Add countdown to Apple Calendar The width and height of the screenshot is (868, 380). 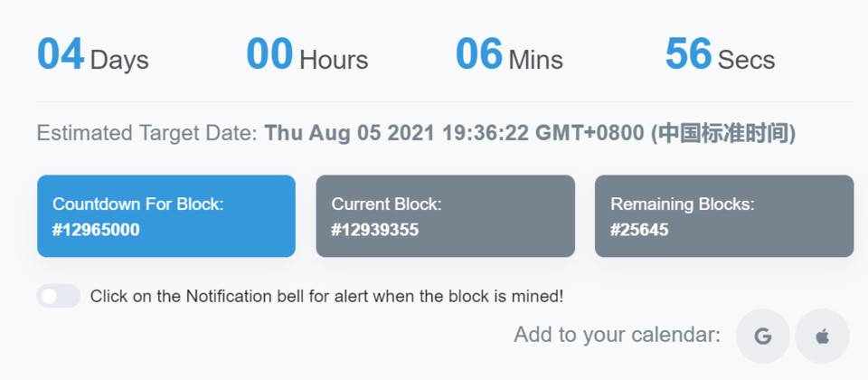pos(822,337)
